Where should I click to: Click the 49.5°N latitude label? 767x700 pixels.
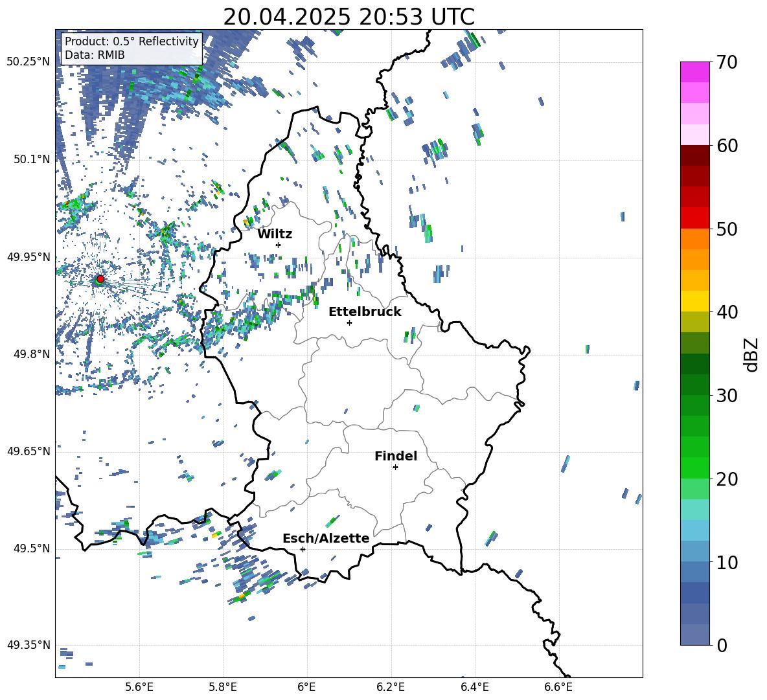point(32,548)
